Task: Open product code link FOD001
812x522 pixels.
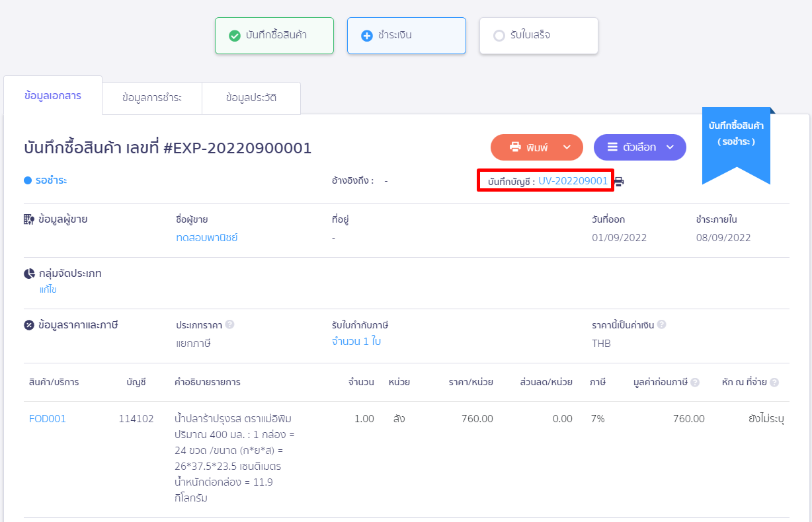Action: pos(48,419)
